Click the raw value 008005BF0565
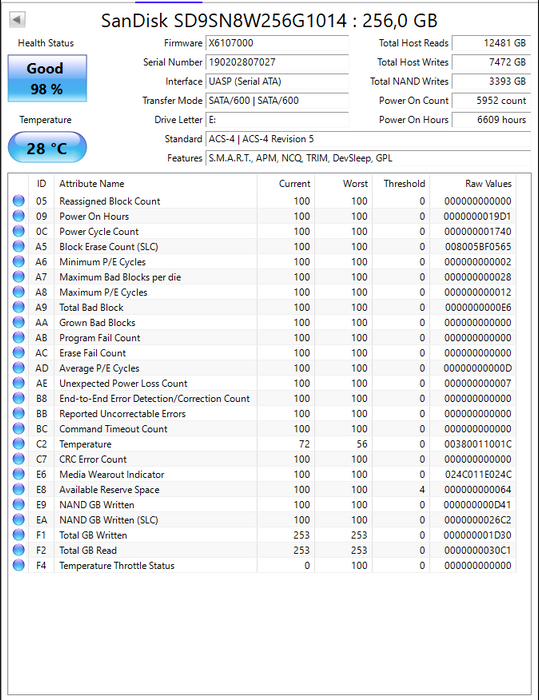This screenshot has height=700, width=539. pos(478,247)
